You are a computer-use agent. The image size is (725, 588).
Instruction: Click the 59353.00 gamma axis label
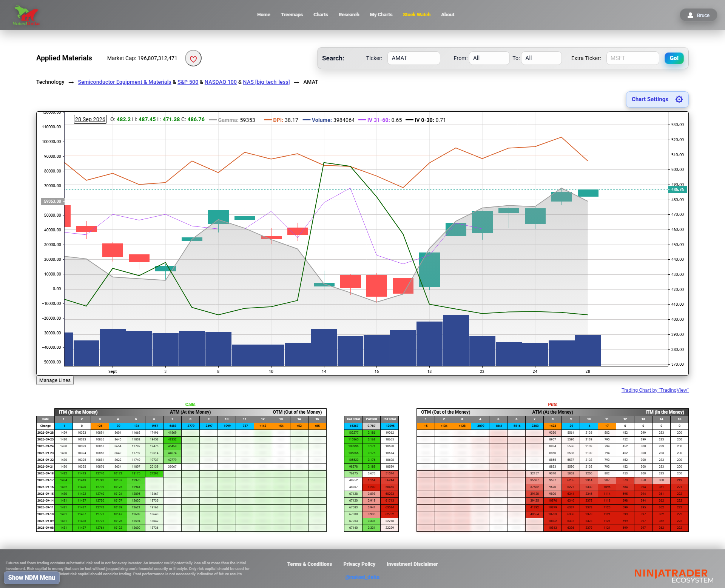(x=52, y=202)
